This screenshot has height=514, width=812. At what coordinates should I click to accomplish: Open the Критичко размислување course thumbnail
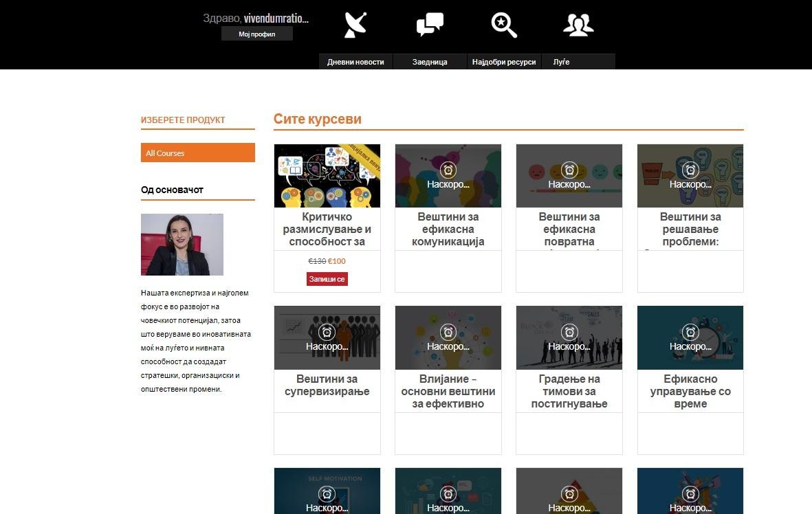tap(327, 176)
